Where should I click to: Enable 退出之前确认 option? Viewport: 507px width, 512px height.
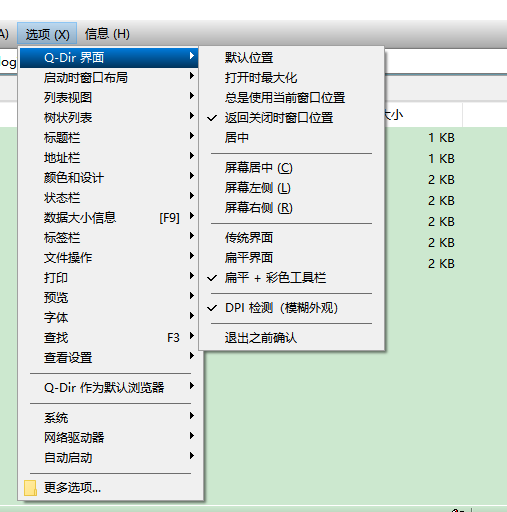click(x=292, y=338)
